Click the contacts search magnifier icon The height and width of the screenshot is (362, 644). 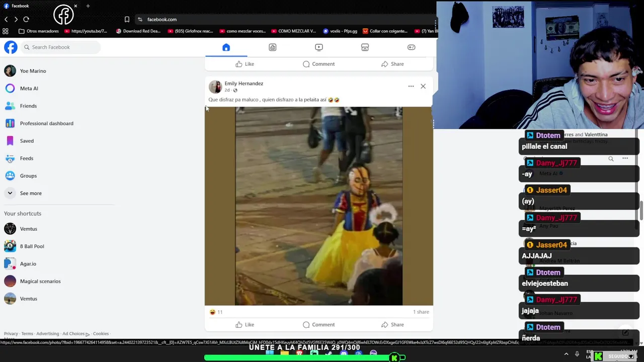(x=611, y=159)
